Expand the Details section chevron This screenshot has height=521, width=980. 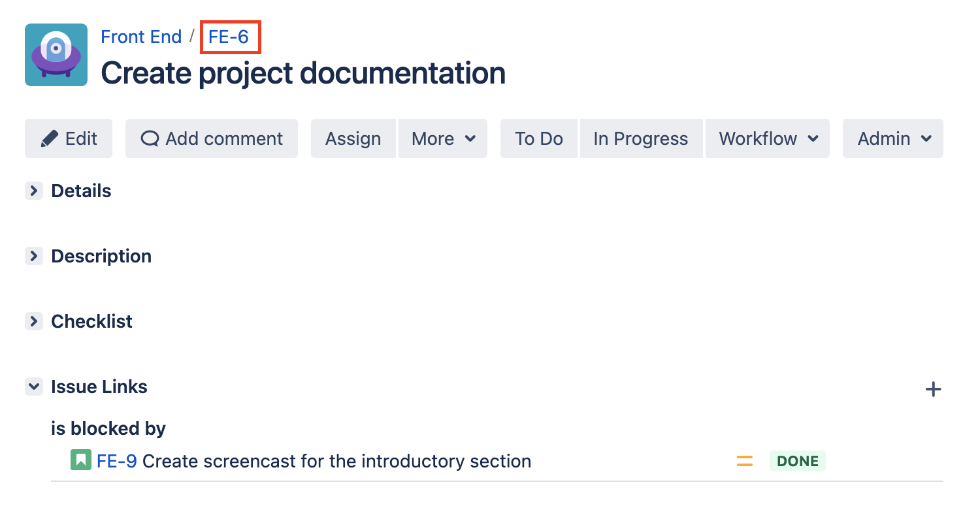[x=33, y=191]
